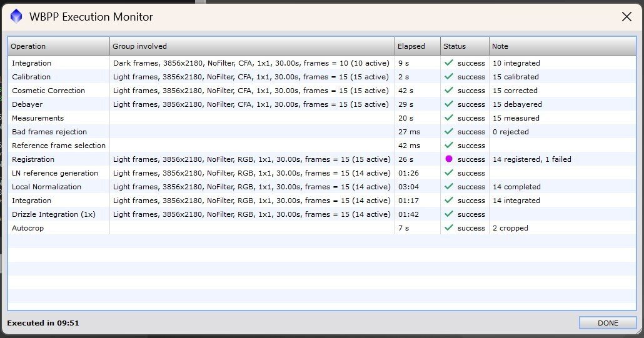The image size is (644, 338).
Task: Click the Note column header
Action: (x=563, y=46)
